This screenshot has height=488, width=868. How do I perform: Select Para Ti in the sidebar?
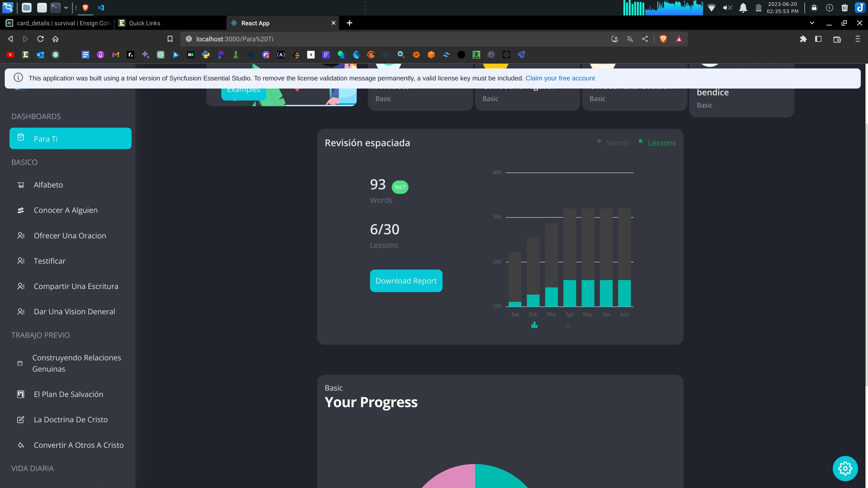pos(71,138)
